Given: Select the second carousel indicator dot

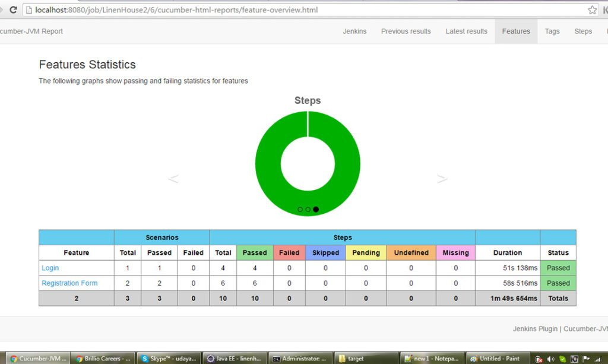Looking at the screenshot, I should (x=308, y=210).
